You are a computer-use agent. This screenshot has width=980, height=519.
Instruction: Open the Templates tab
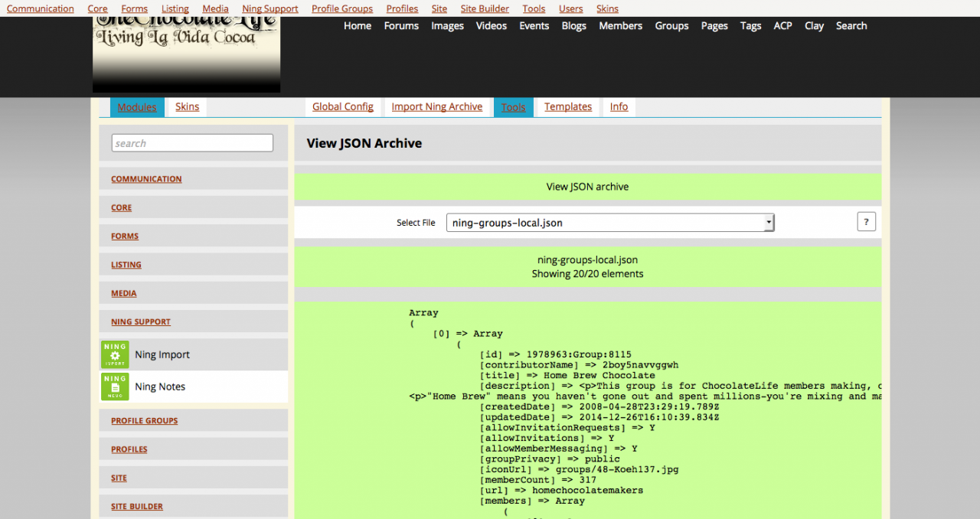point(567,107)
